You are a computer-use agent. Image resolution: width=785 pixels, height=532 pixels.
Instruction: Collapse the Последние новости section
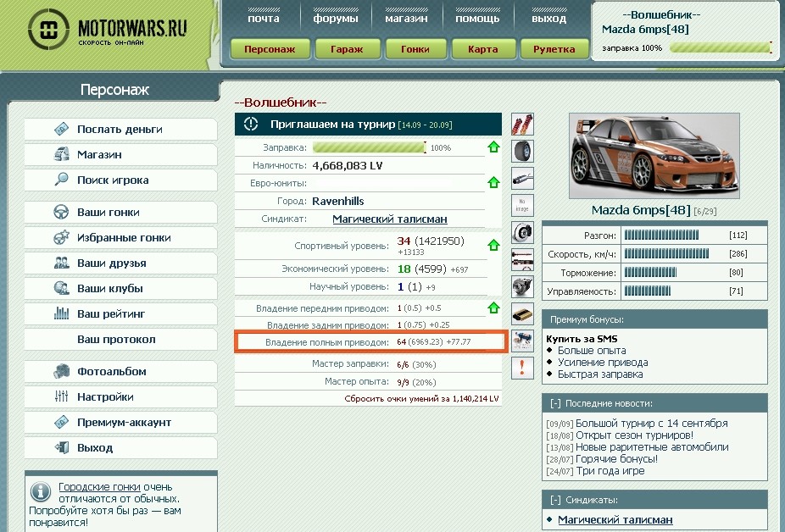coord(555,403)
